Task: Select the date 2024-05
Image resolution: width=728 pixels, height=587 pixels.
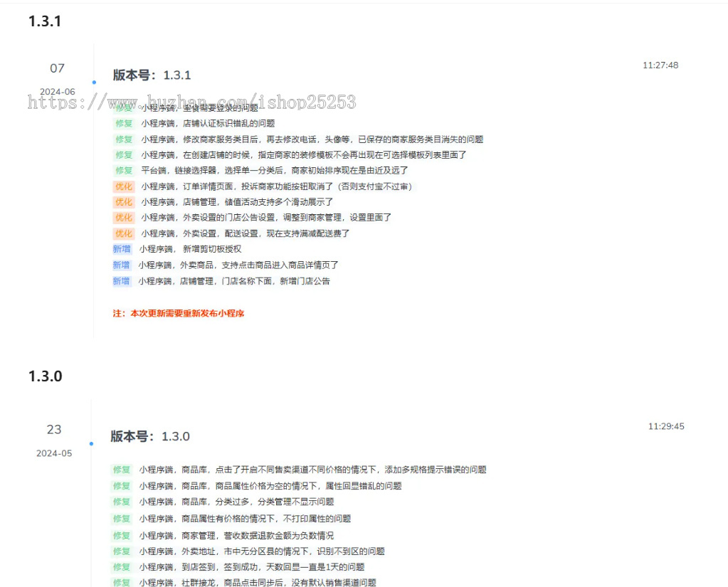Action: 54,453
